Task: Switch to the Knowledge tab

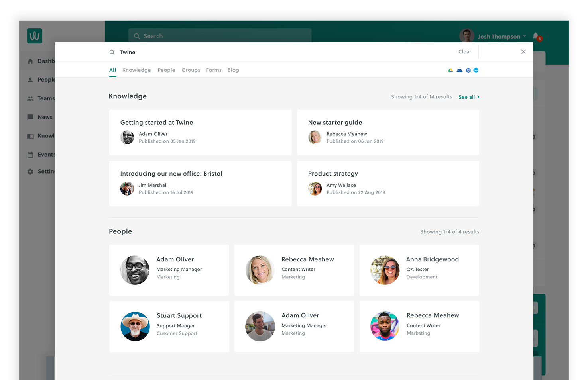Action: [x=136, y=70]
